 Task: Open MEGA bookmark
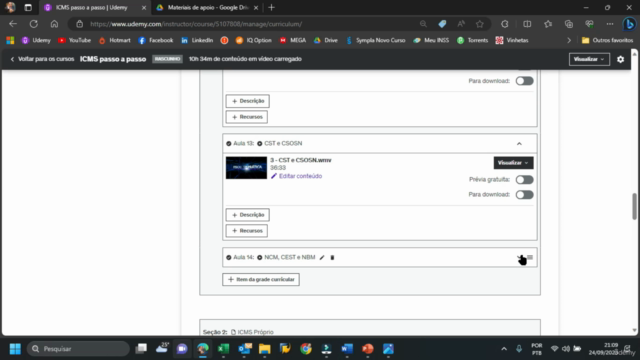point(293,40)
